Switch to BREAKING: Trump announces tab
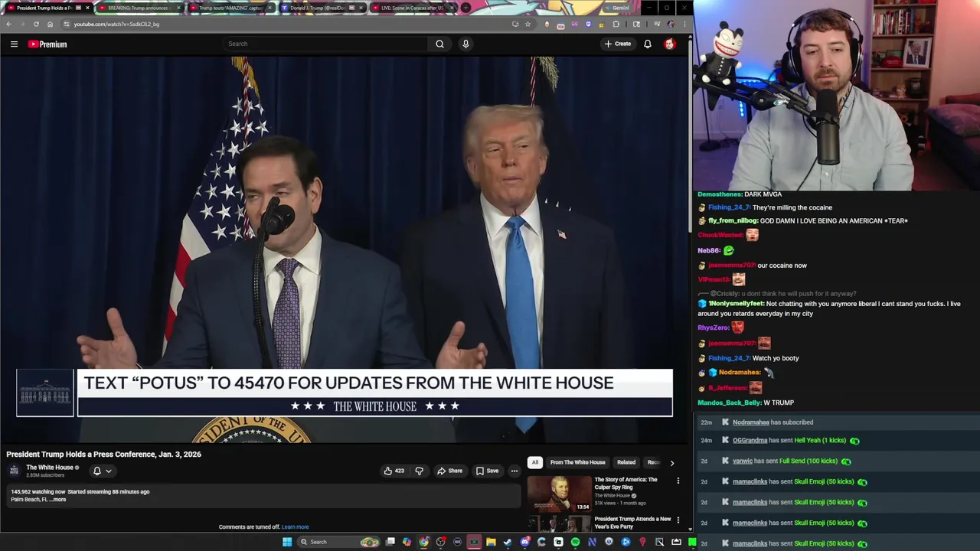Screen dimensions: 980x551 pyautogui.click(x=139, y=8)
